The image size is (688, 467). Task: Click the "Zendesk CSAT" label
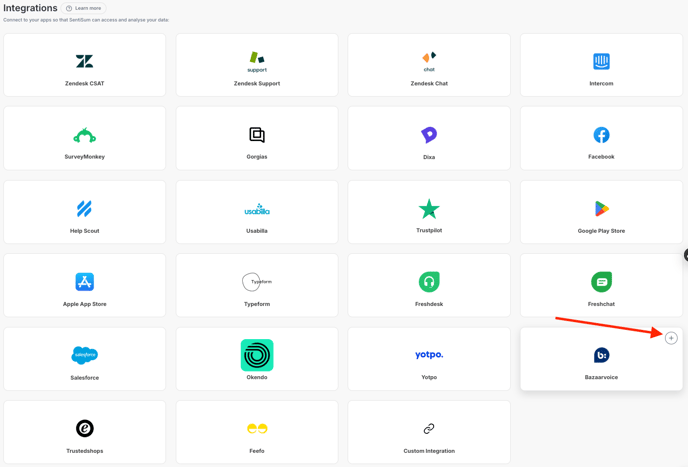pos(85,83)
